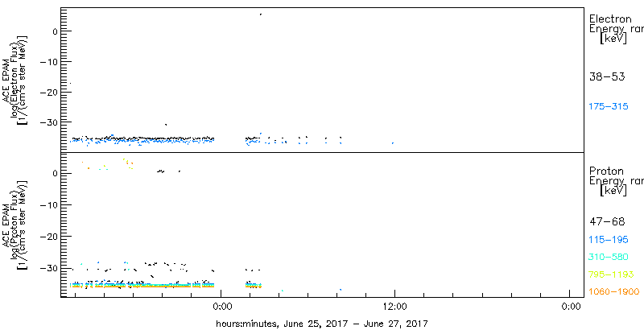Click the 12:00 time axis label
The width and height of the screenshot is (644, 330).
coord(394,306)
